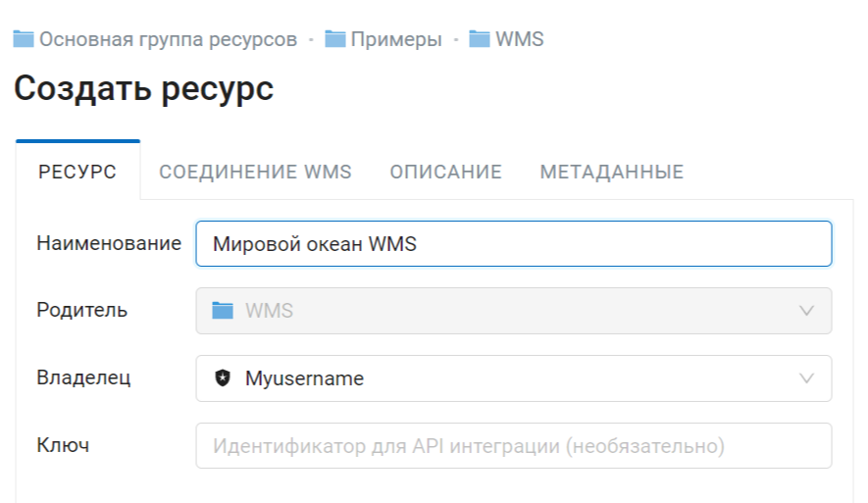Open the Примеры breadcrumb link
Screen dimensions: 868x503
[x=396, y=40]
